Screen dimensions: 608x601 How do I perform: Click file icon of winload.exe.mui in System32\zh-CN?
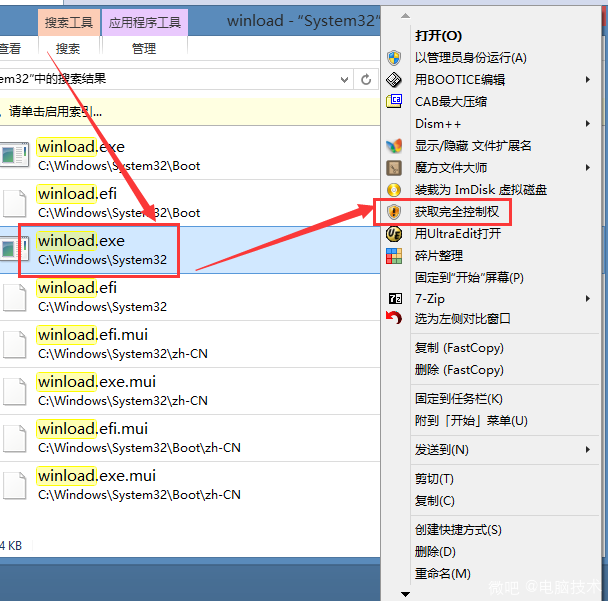15,391
